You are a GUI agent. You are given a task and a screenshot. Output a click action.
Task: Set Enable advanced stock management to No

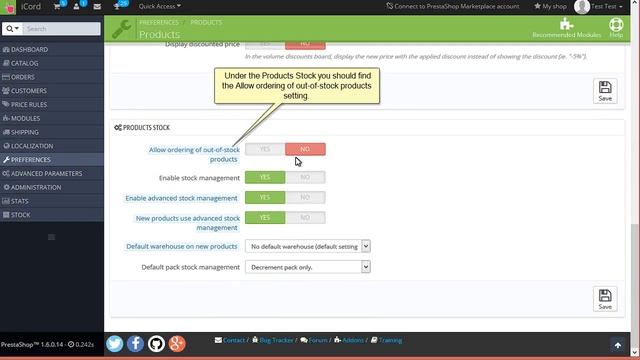(x=305, y=197)
